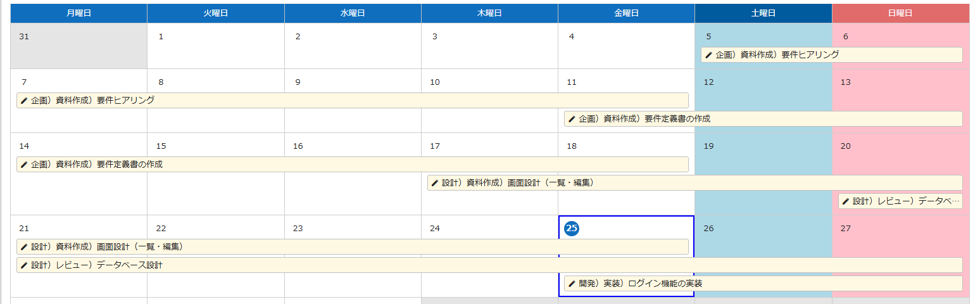Select date 16 in the calendar
This screenshot has height=304, width=980.
click(x=298, y=146)
